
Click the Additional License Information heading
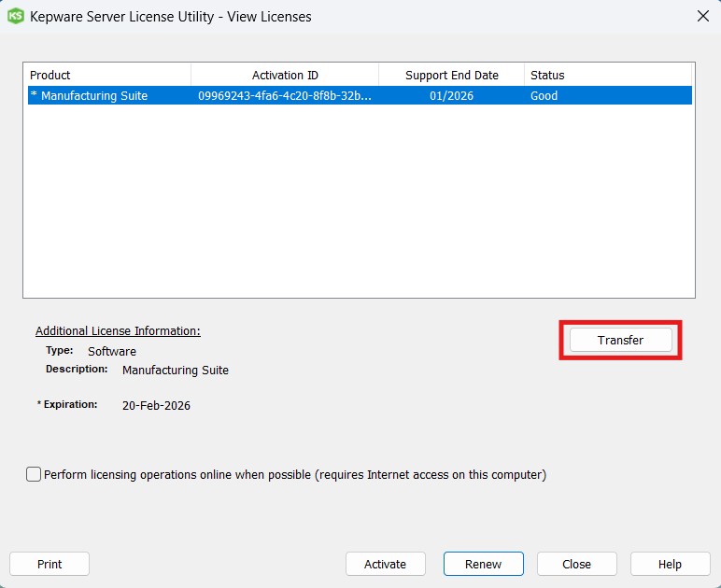click(x=118, y=331)
